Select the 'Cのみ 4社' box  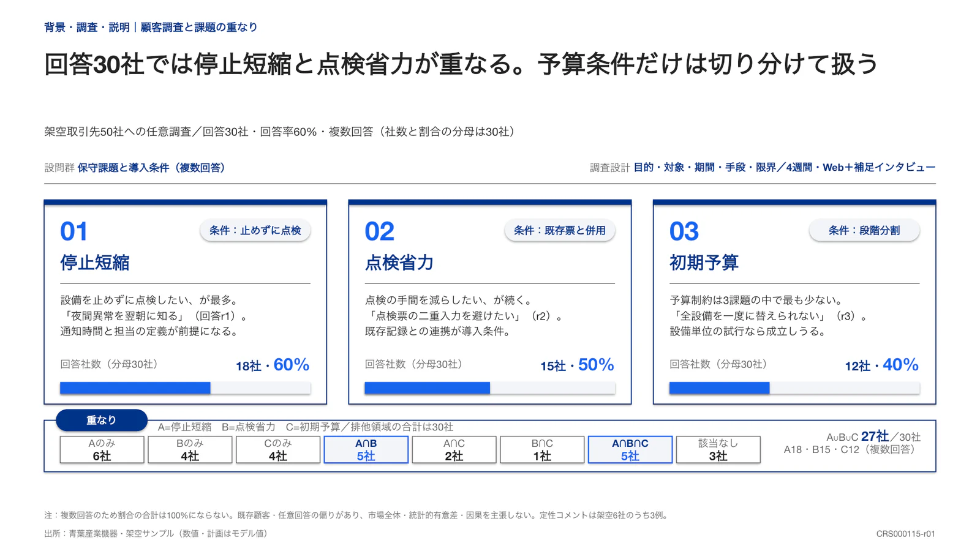278,449
